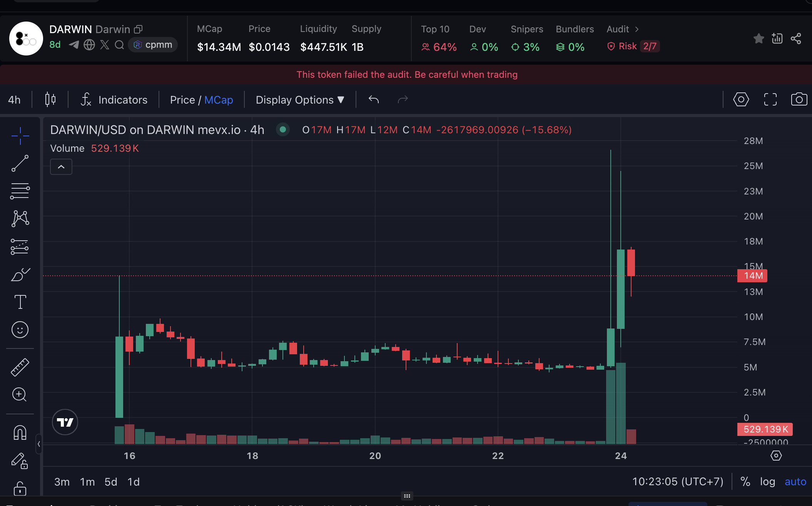Toggle stay in drawing mode

coord(19,460)
